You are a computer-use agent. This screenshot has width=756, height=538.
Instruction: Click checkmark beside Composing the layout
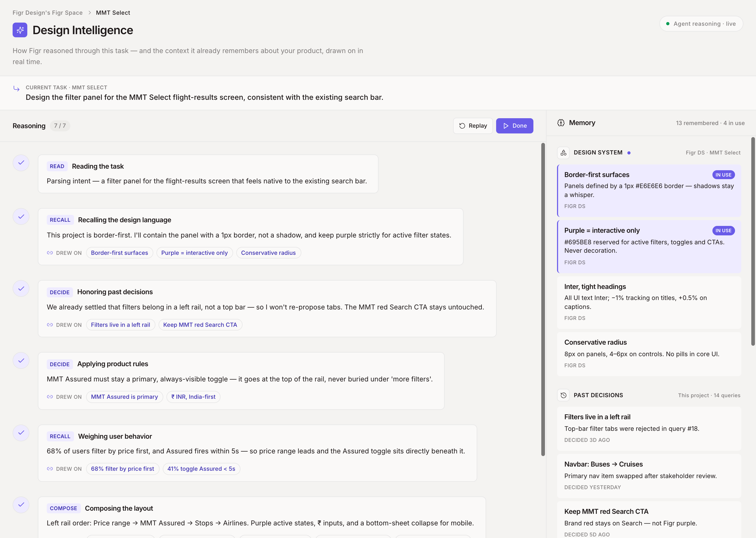pyautogui.click(x=21, y=505)
